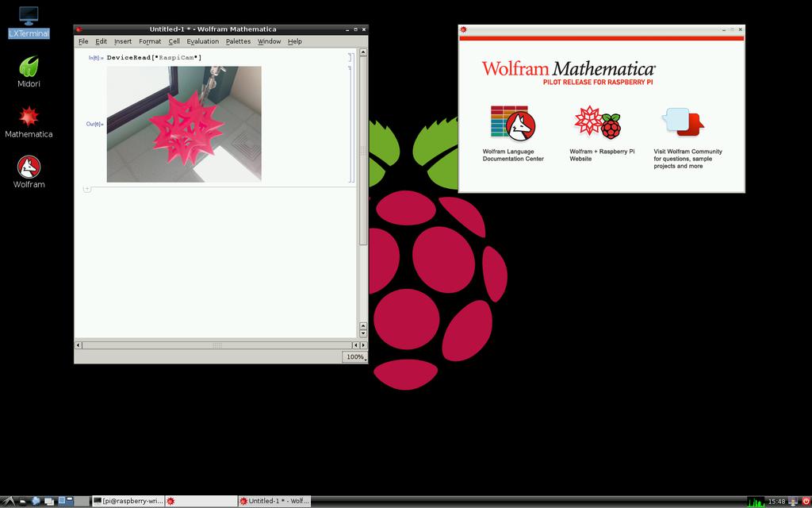Click the Wolfram Language Documentation Center icon
Image resolution: width=812 pixels, height=508 pixels.
512,124
